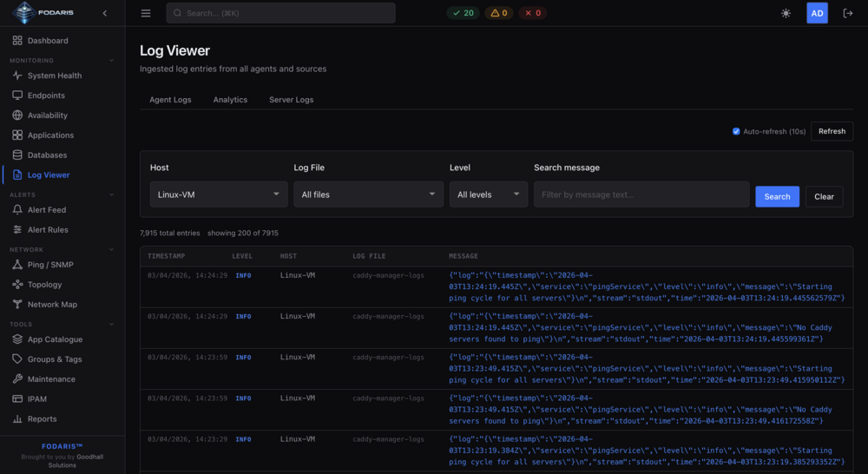Click the Refresh button
Image resolution: width=868 pixels, height=474 pixels.
pyautogui.click(x=832, y=131)
